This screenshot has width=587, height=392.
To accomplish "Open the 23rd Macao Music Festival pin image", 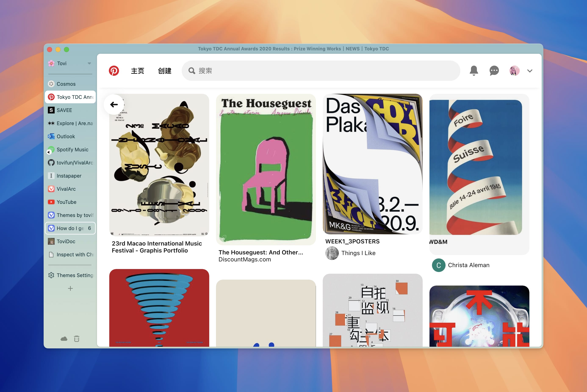I will pos(159,165).
